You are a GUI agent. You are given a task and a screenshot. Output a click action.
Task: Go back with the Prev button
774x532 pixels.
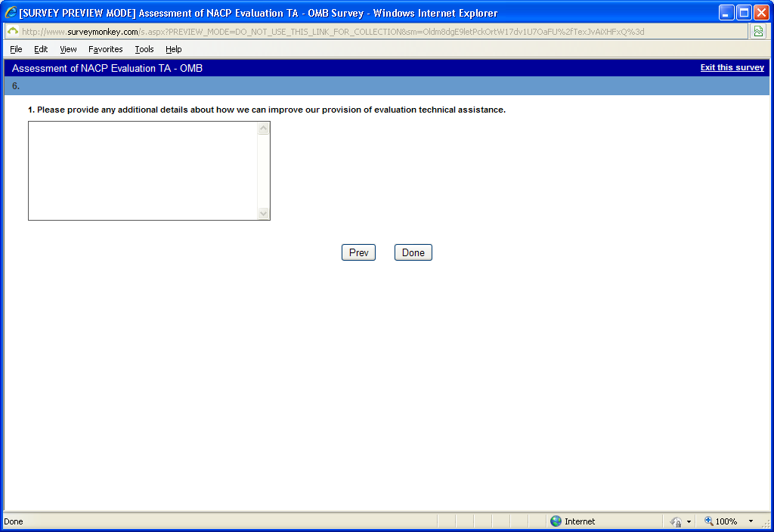click(358, 252)
